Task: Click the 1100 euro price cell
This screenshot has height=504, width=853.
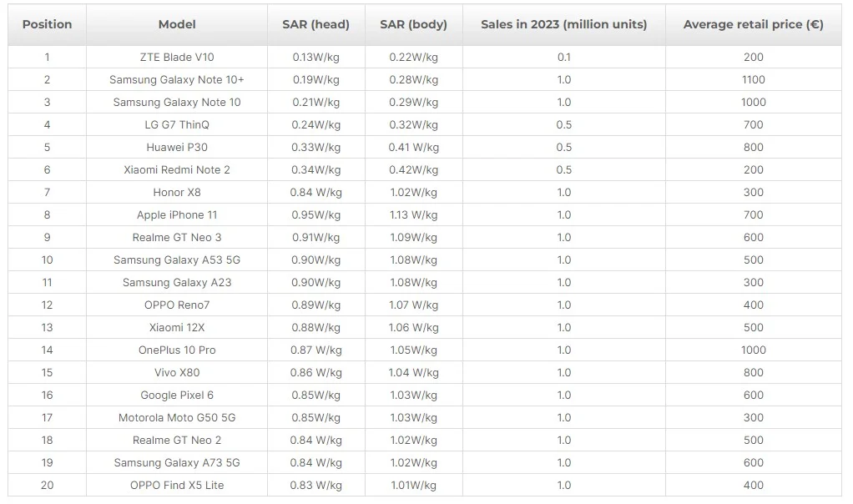Action: [753, 80]
